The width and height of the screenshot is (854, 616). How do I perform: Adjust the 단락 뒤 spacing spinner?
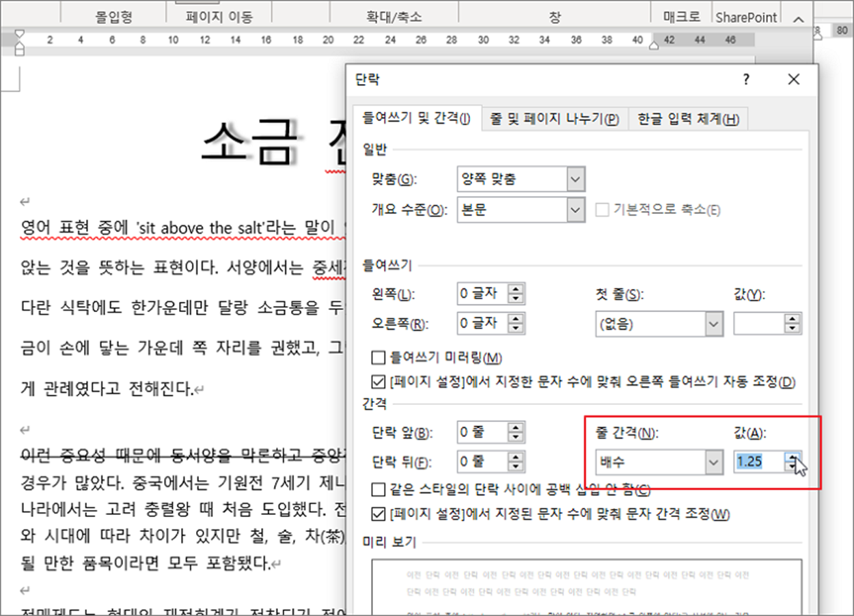516,462
